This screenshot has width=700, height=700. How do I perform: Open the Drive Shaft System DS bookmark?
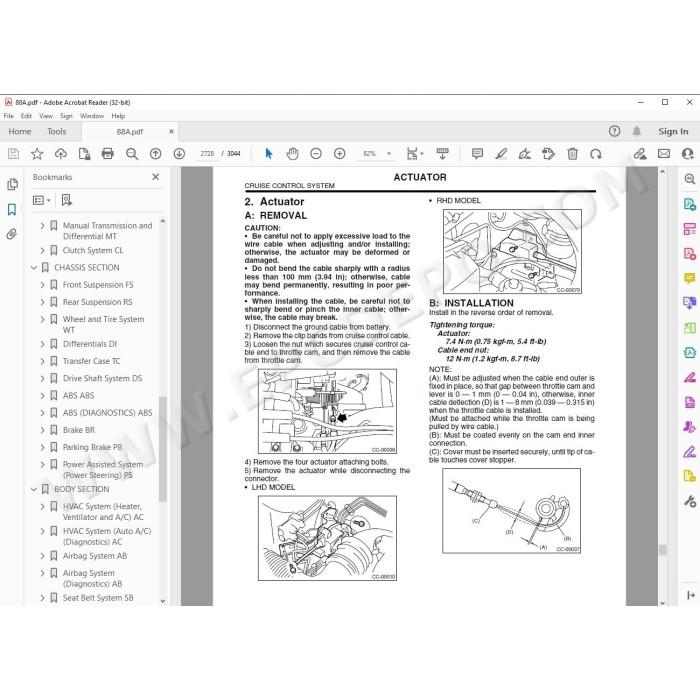tap(102, 379)
